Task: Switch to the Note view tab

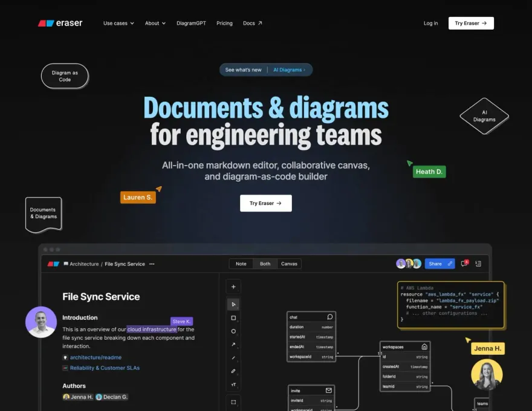Action: [x=241, y=264]
